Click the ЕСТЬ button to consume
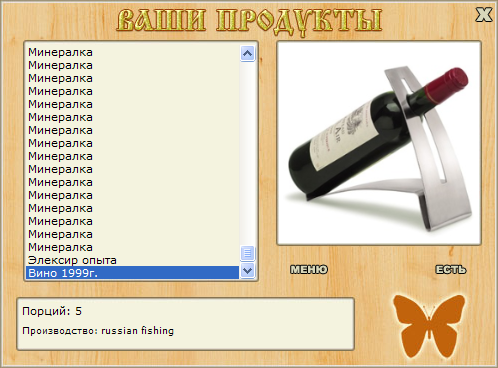 (451, 269)
